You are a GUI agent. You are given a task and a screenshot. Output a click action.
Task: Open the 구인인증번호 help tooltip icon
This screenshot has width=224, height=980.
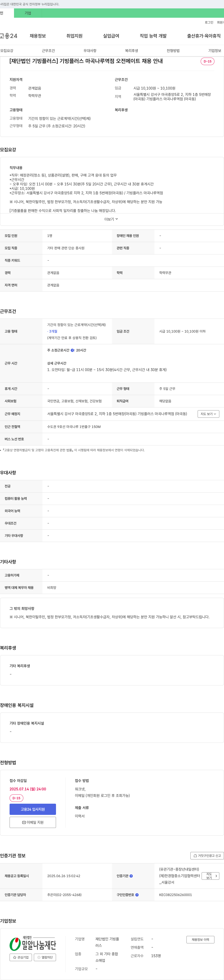point(137,895)
